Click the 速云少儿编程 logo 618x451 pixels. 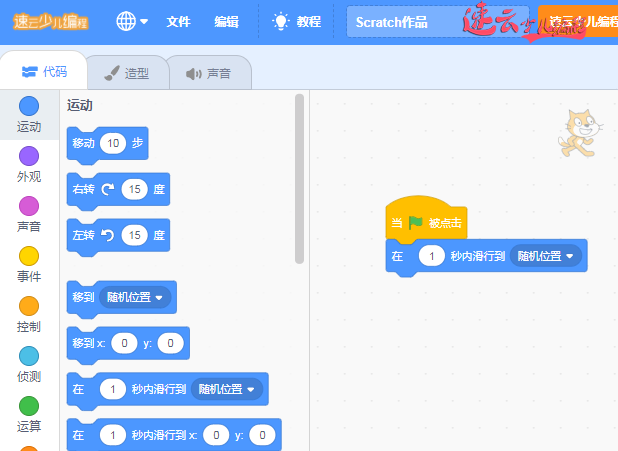[50, 22]
